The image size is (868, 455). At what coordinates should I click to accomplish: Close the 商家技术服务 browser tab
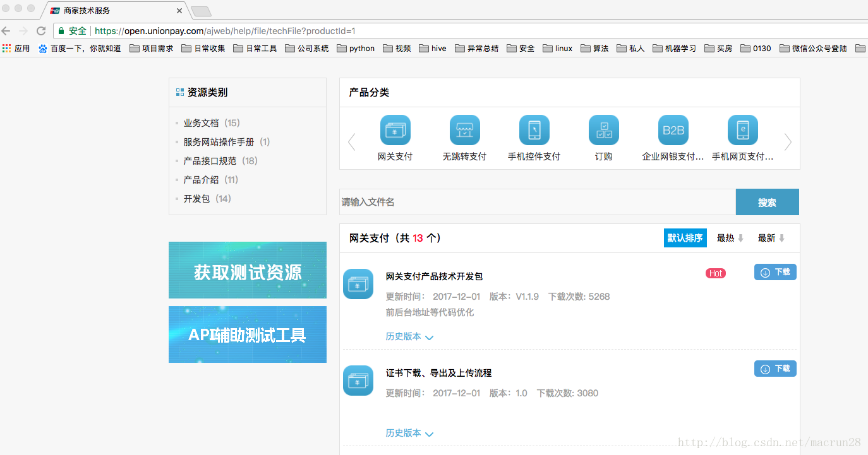(x=179, y=11)
